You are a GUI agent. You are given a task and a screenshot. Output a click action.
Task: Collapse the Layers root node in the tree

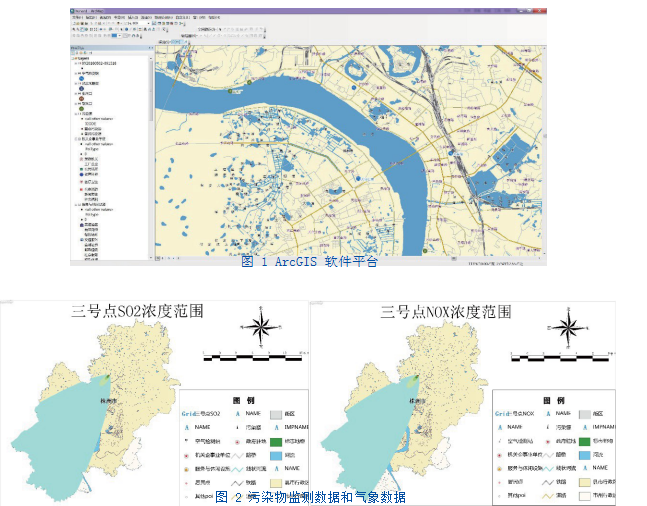(x=72, y=59)
